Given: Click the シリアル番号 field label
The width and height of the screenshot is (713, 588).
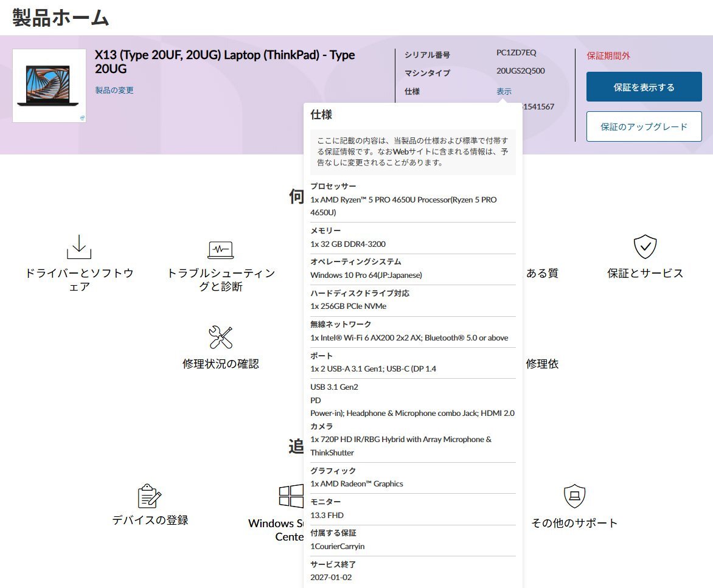Looking at the screenshot, I should coord(428,55).
